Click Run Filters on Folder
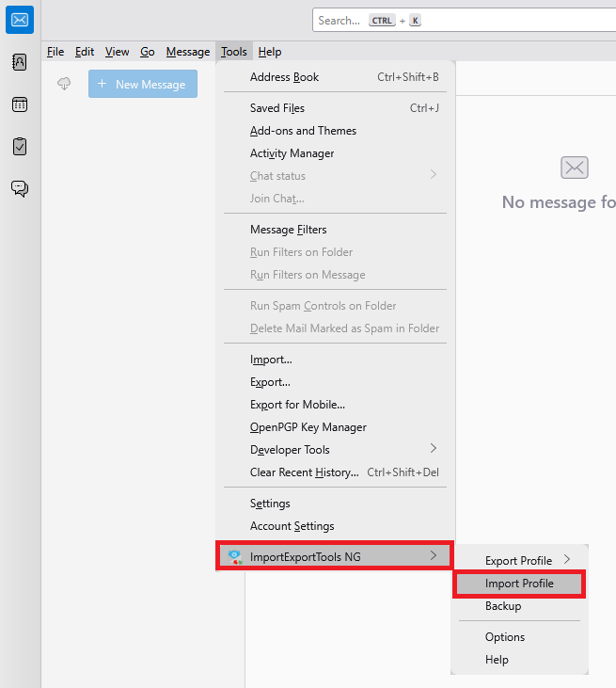 click(336, 252)
